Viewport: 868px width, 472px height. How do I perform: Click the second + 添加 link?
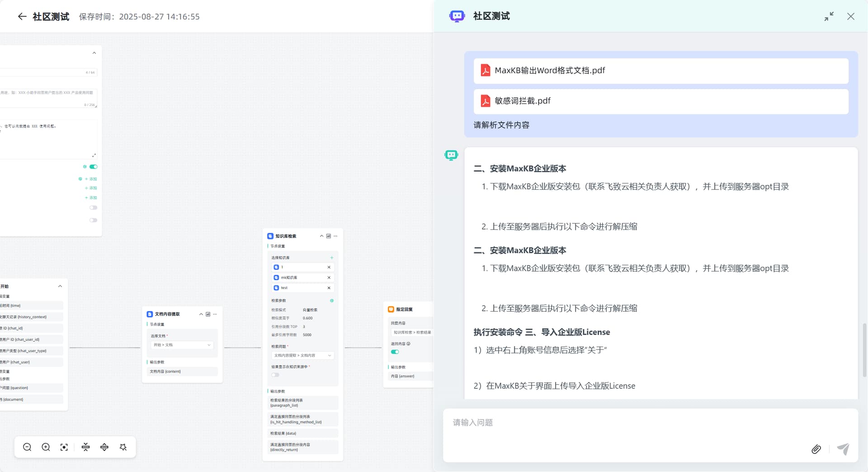click(91, 188)
